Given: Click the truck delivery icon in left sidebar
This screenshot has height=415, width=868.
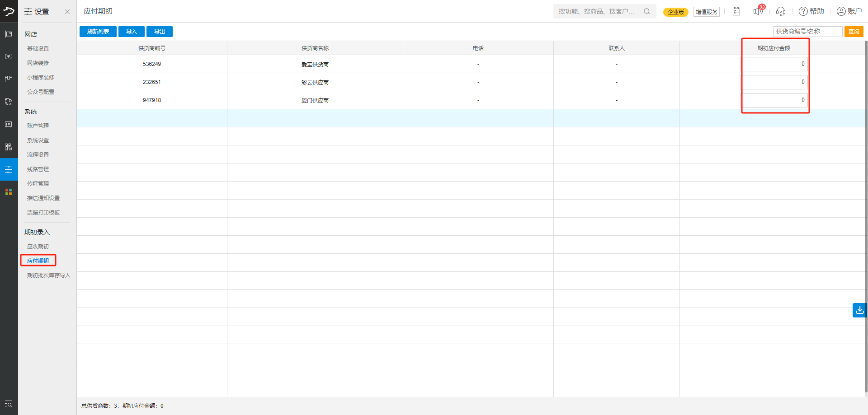Looking at the screenshot, I should (x=9, y=102).
